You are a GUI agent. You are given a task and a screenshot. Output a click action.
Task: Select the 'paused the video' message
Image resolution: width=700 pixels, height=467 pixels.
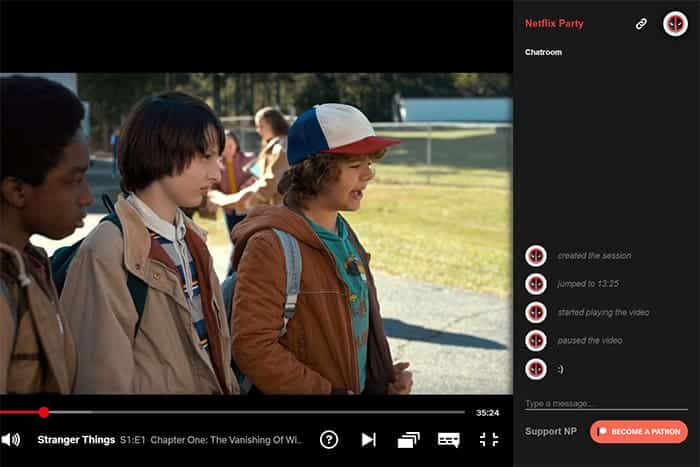(x=590, y=341)
